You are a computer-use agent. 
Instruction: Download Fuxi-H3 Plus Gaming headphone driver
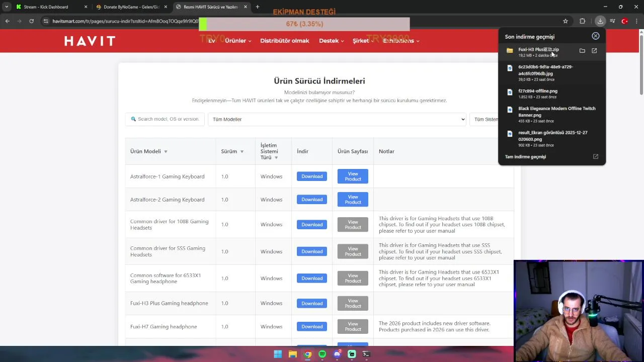point(312,303)
